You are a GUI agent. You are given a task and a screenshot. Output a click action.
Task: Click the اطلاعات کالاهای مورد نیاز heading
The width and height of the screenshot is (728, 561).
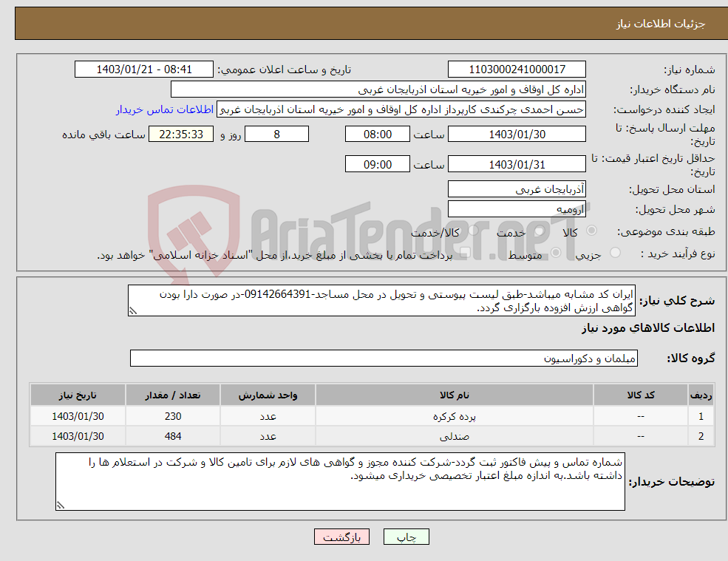point(648,328)
